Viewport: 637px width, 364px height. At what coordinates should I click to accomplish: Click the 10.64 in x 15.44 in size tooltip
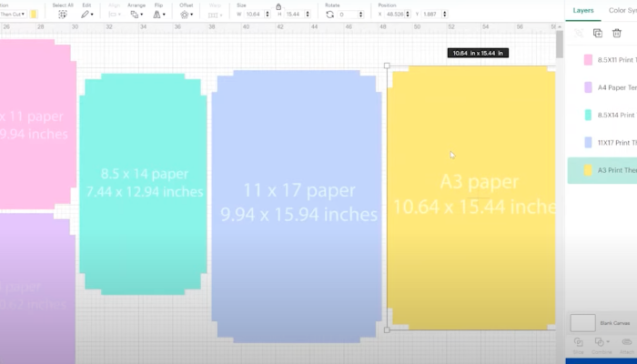tap(478, 53)
